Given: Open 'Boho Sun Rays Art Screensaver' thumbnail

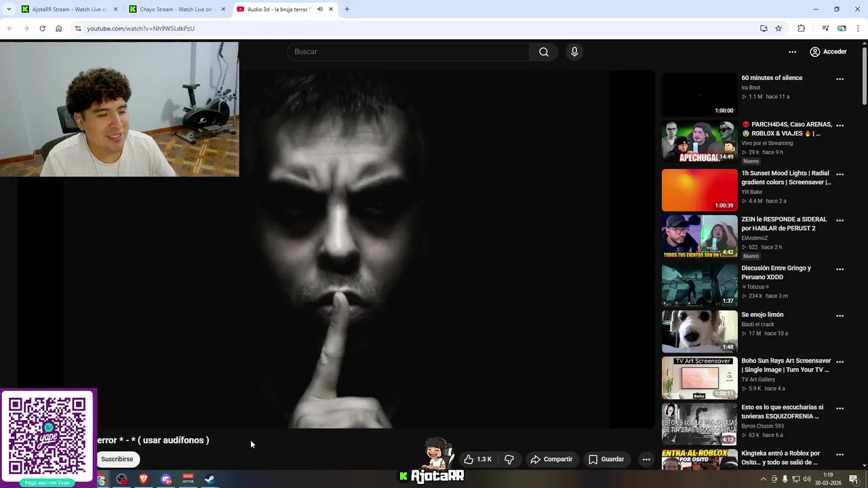Looking at the screenshot, I should click(699, 378).
